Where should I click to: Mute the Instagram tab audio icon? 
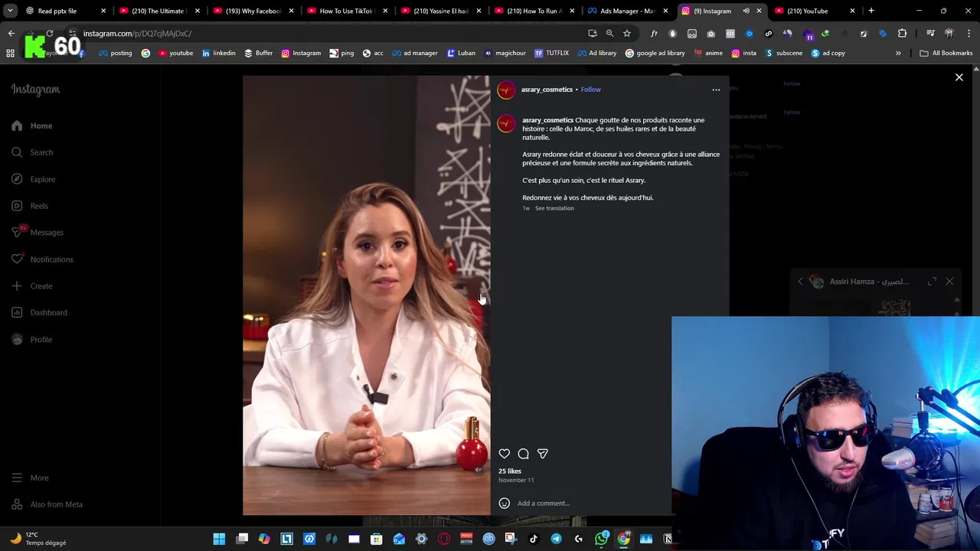tap(746, 11)
